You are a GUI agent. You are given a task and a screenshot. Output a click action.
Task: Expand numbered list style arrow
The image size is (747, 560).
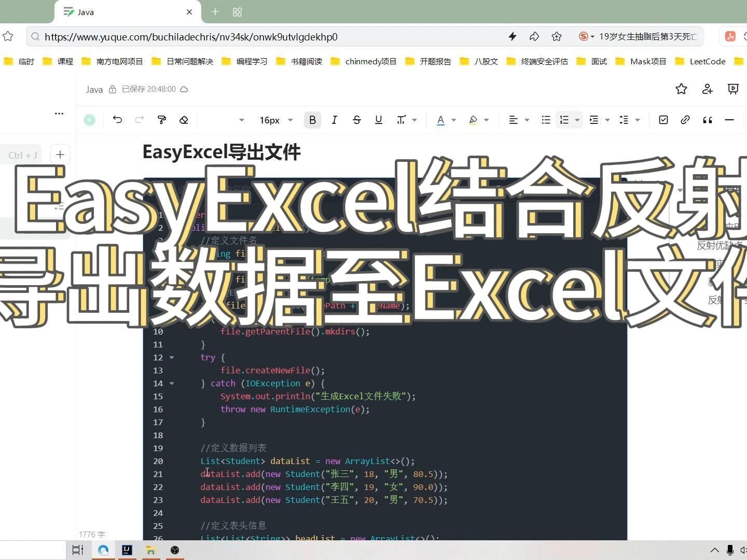[x=577, y=120]
